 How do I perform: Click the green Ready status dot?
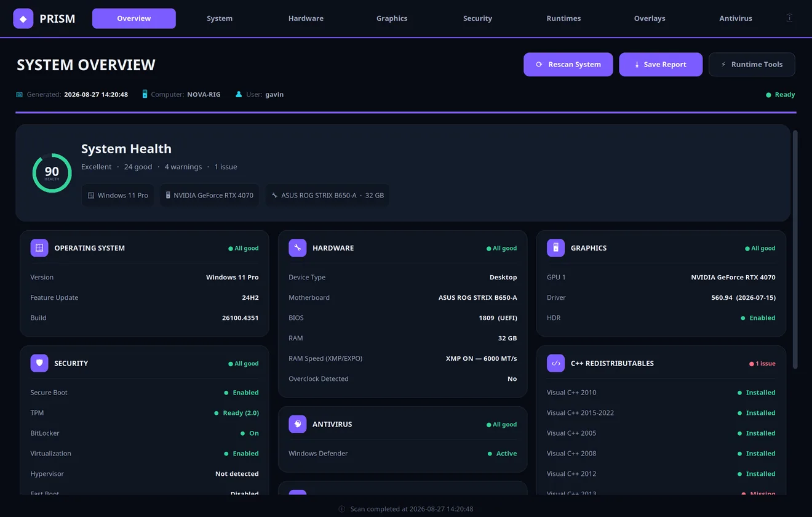click(x=768, y=95)
